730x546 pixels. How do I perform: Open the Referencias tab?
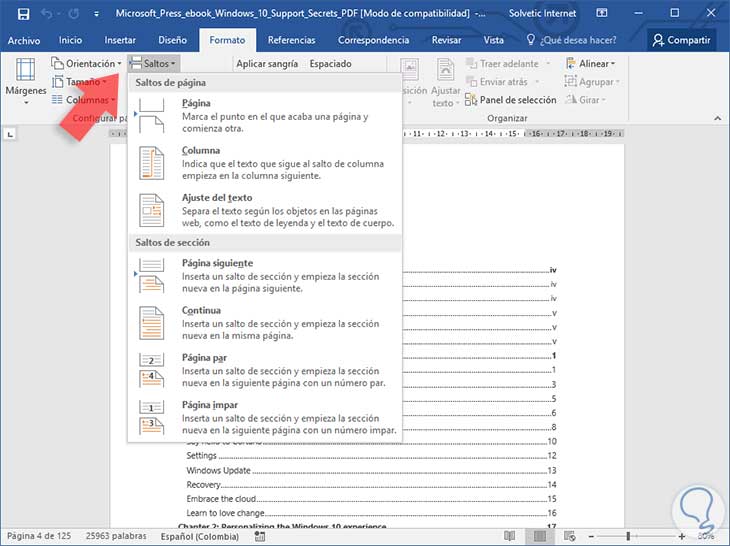click(291, 40)
